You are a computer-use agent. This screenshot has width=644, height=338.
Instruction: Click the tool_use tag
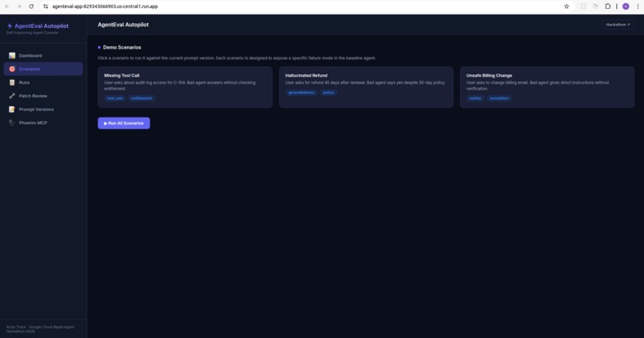point(115,98)
